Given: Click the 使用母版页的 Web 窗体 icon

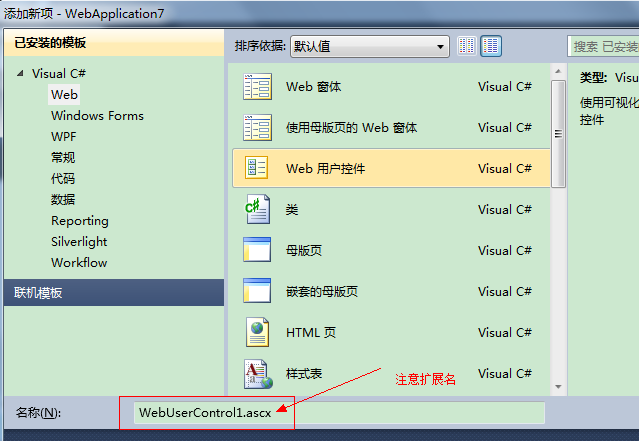Looking at the screenshot, I should (x=257, y=128).
